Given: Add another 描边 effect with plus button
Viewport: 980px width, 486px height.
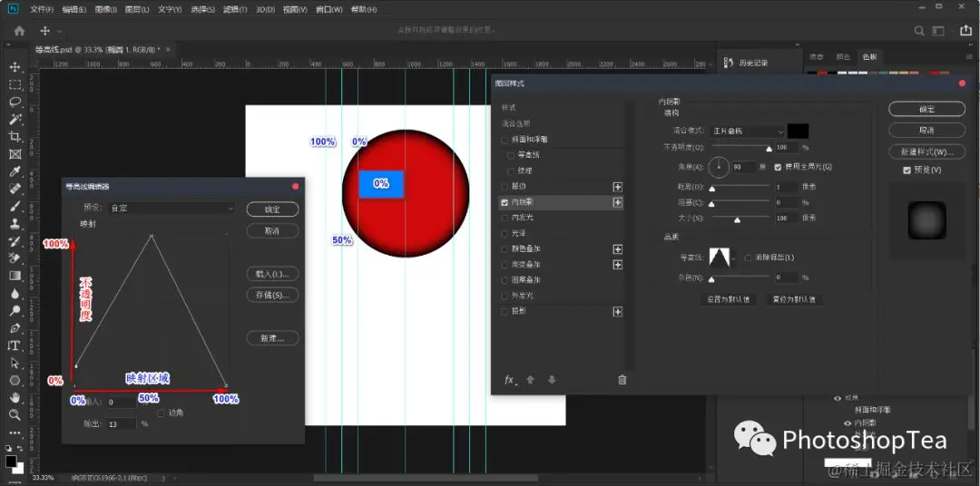Looking at the screenshot, I should 618,187.
